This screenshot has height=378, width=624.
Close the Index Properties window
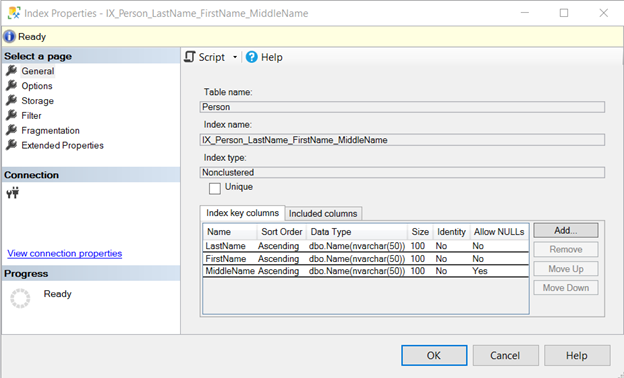603,13
